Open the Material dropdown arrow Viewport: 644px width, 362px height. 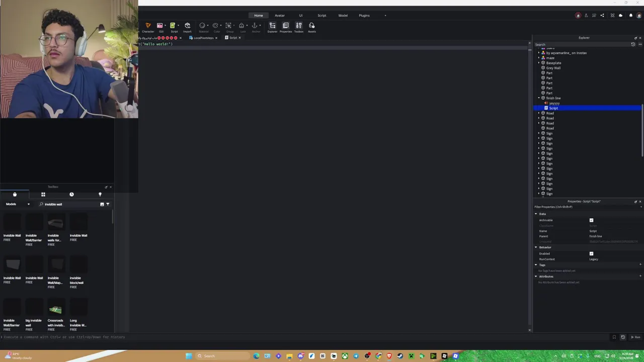208,26
